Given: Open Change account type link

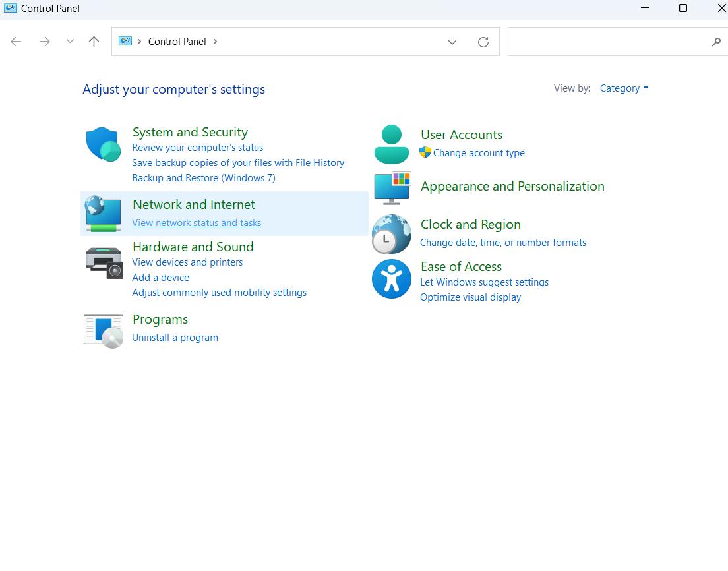Looking at the screenshot, I should (479, 153).
